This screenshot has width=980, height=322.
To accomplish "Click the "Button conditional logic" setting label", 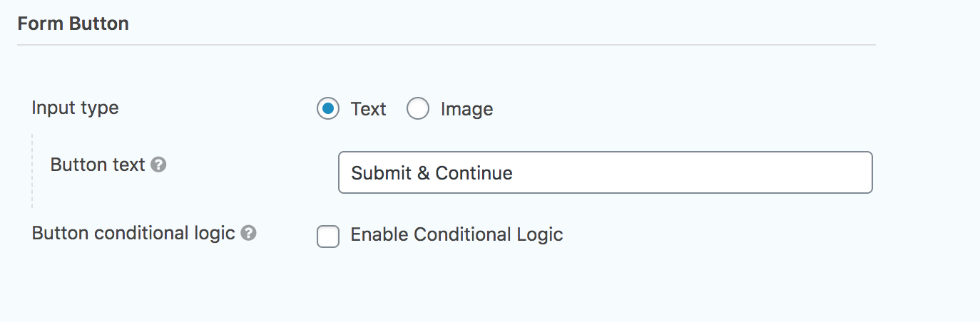I will 133,233.
